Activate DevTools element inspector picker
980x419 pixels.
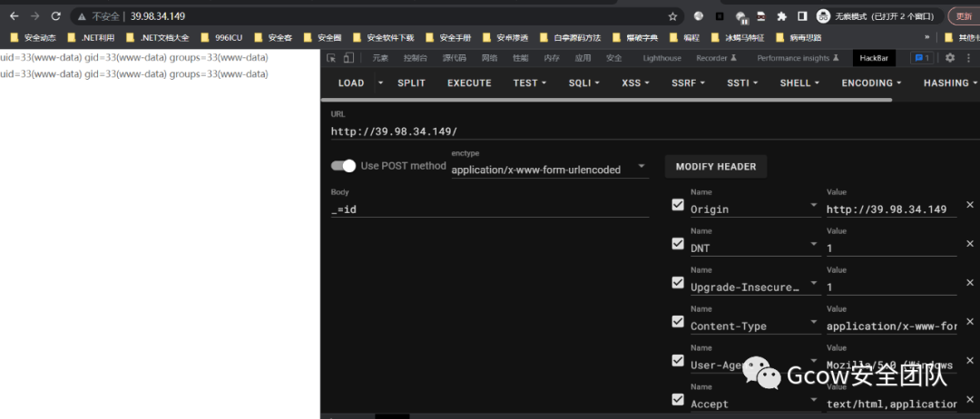(331, 58)
